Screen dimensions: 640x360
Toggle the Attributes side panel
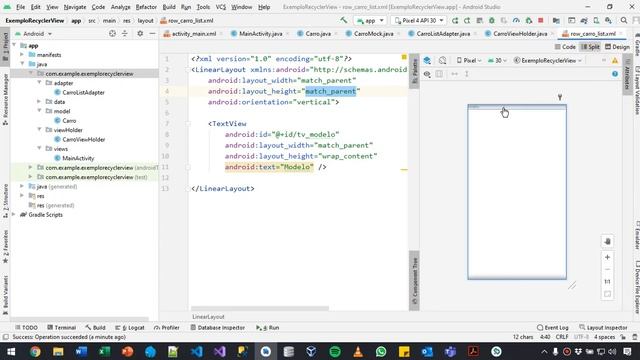[627, 74]
